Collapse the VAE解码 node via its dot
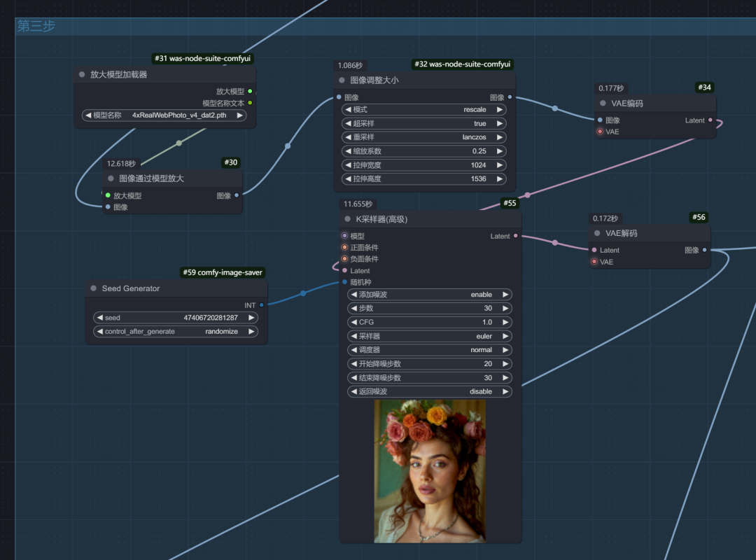 pos(597,233)
